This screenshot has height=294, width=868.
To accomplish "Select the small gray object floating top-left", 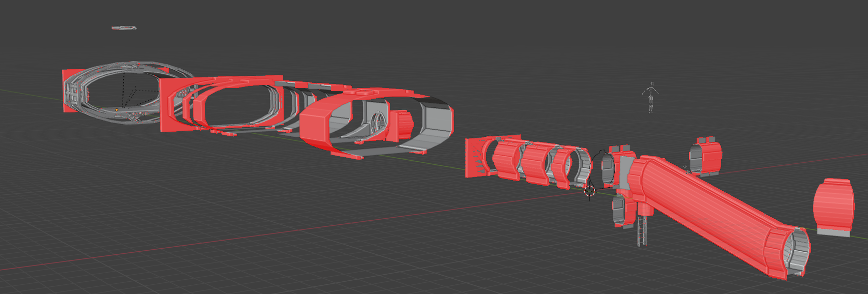I will (124, 27).
